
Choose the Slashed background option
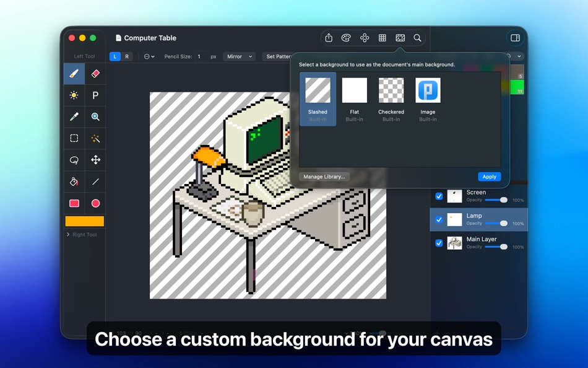pos(318,99)
